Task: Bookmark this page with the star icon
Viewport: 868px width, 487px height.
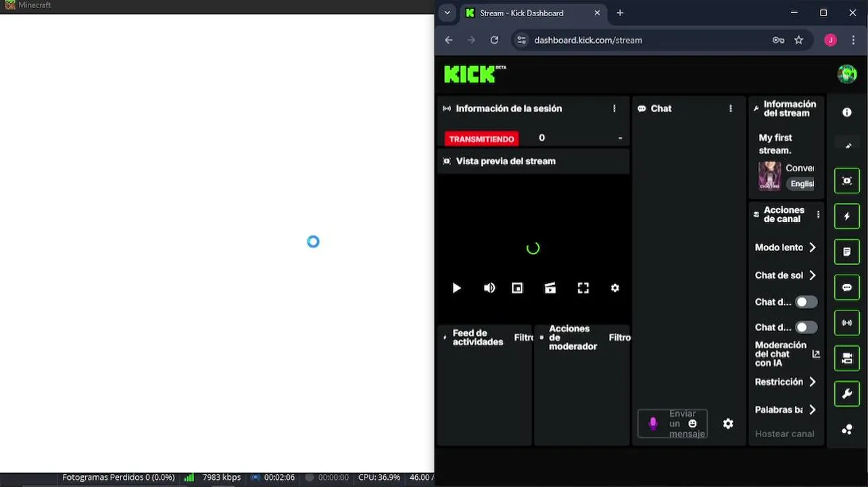Action: point(798,40)
